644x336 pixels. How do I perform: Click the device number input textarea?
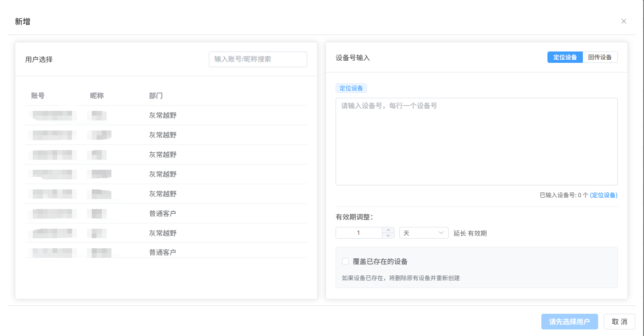pyautogui.click(x=476, y=140)
